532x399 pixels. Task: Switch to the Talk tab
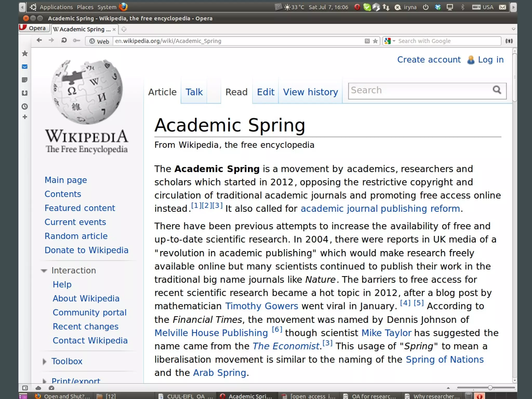click(194, 92)
